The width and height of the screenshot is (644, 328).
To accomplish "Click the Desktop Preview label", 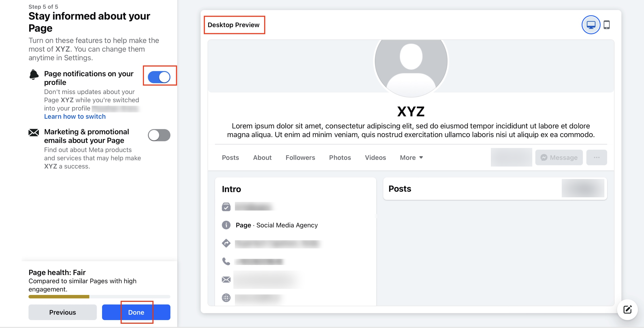I will coord(233,25).
